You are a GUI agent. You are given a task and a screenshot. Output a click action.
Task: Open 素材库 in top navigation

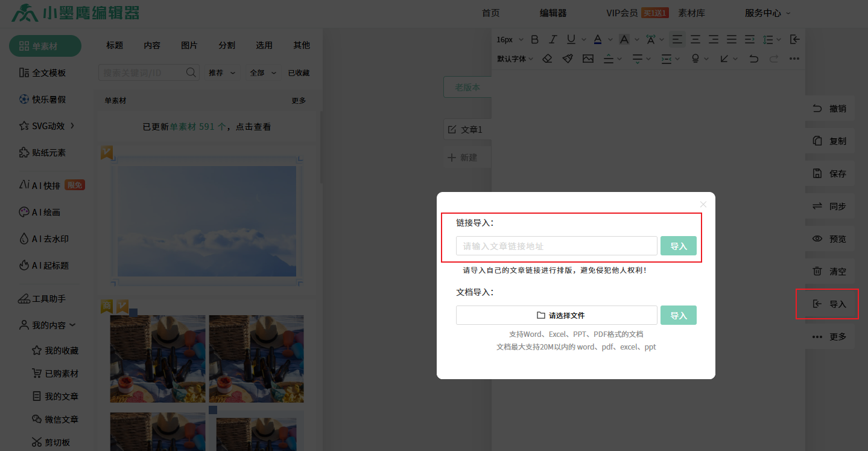(x=691, y=13)
